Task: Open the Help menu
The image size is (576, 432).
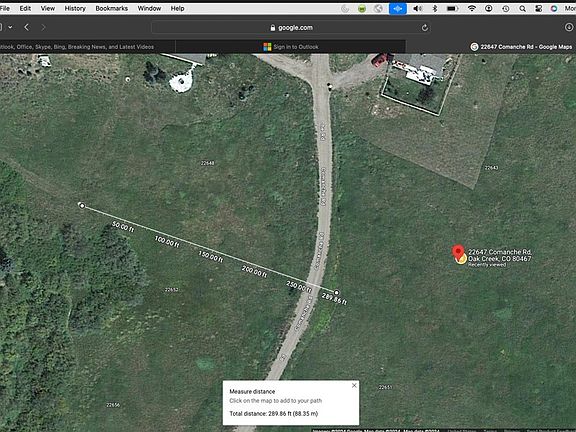Action: (x=177, y=8)
